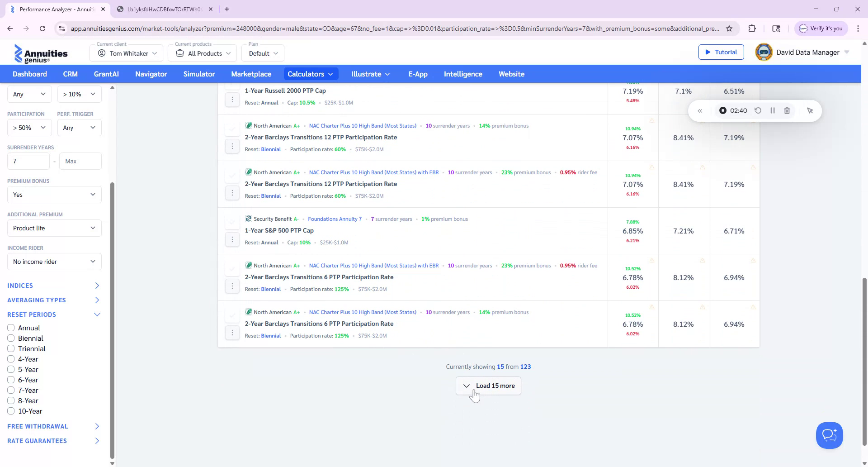Enable the 10-Year reset period checkbox
868x467 pixels.
point(11,411)
